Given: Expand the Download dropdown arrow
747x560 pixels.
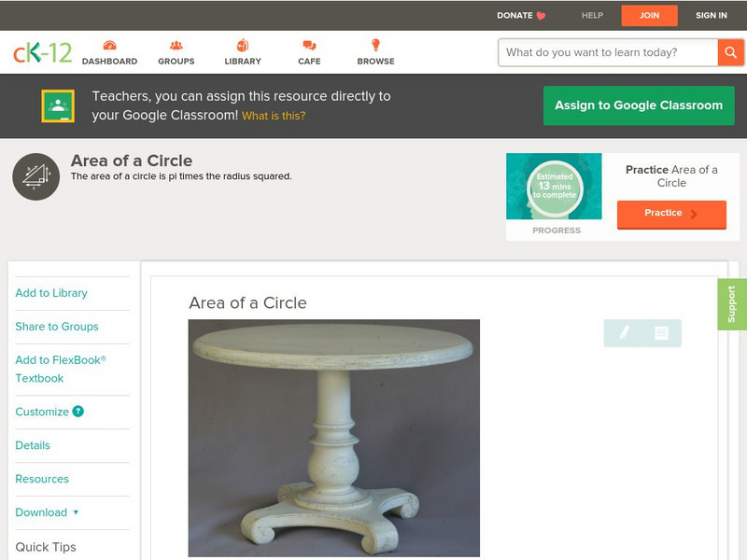Looking at the screenshot, I should pyautogui.click(x=76, y=512).
